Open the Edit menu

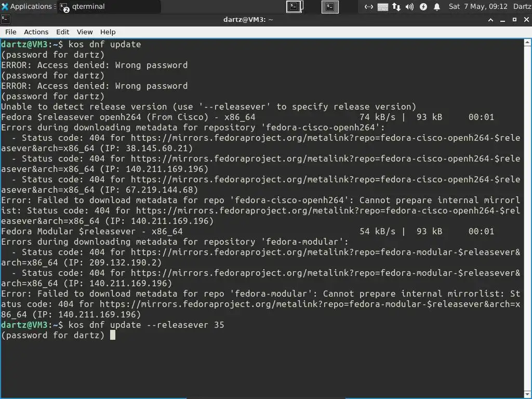(63, 32)
